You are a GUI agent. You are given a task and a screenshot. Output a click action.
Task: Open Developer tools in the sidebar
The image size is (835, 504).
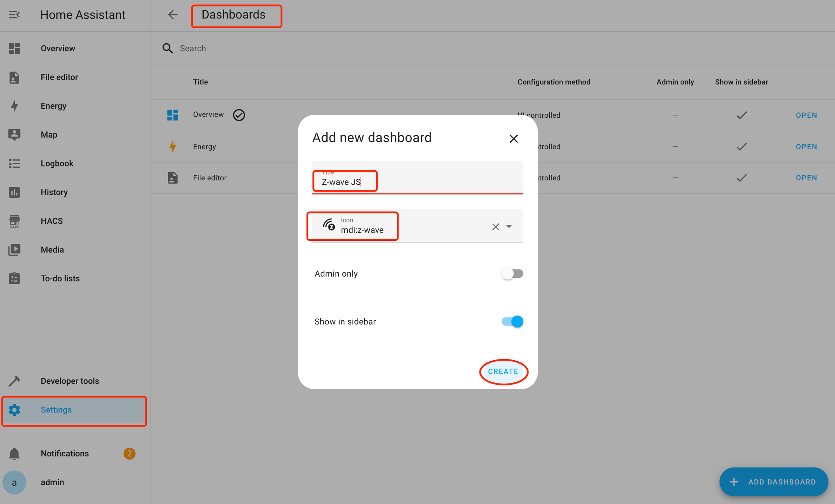[x=70, y=381]
